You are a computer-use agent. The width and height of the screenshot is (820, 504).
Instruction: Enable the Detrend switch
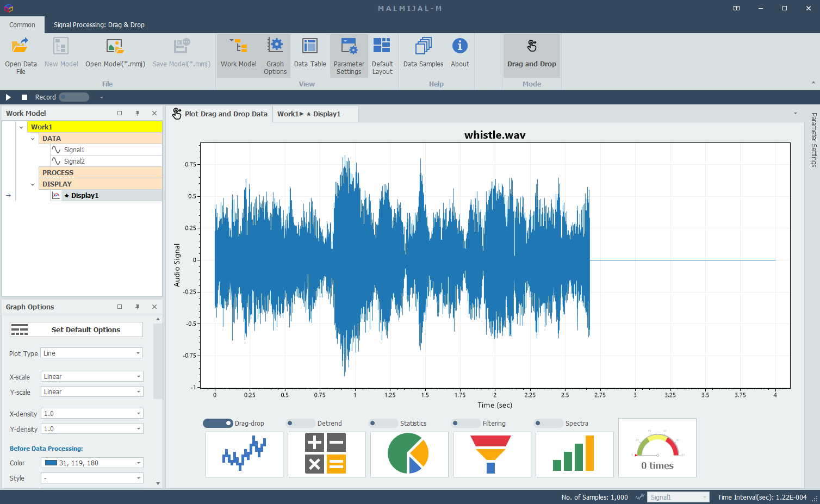[x=301, y=423]
